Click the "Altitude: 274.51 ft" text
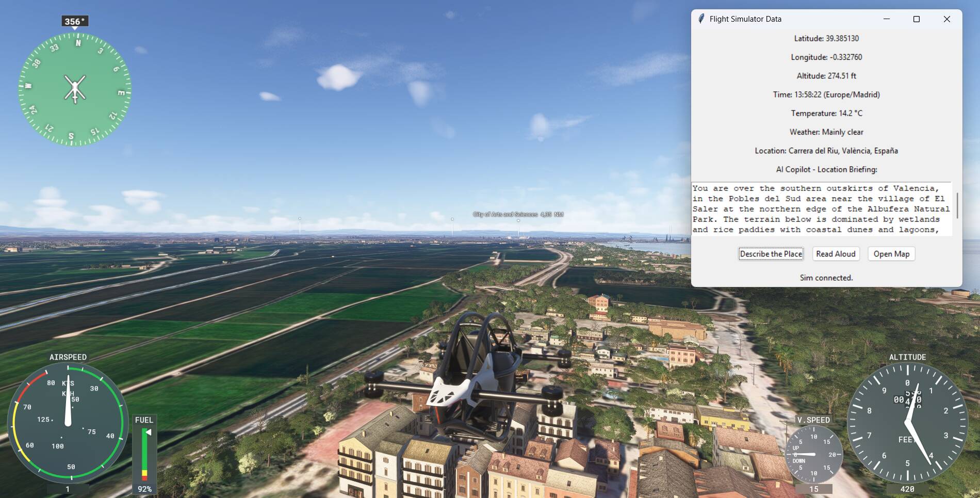The image size is (980, 498). point(826,76)
